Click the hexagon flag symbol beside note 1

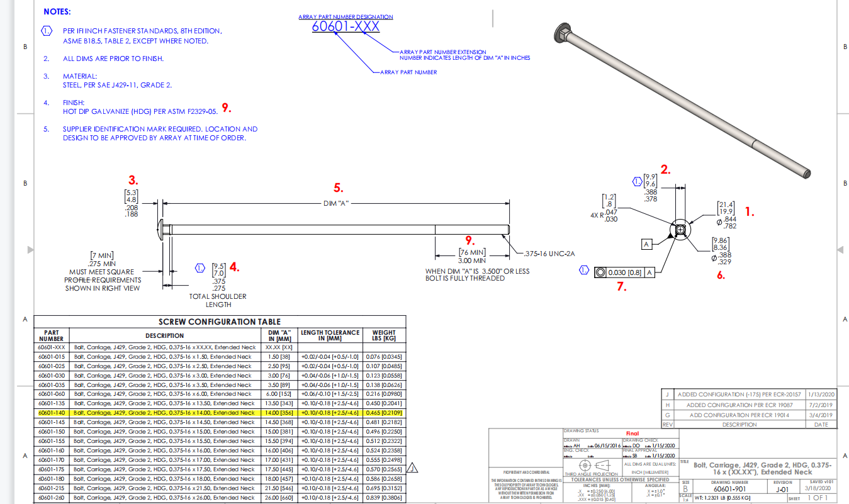[46, 31]
